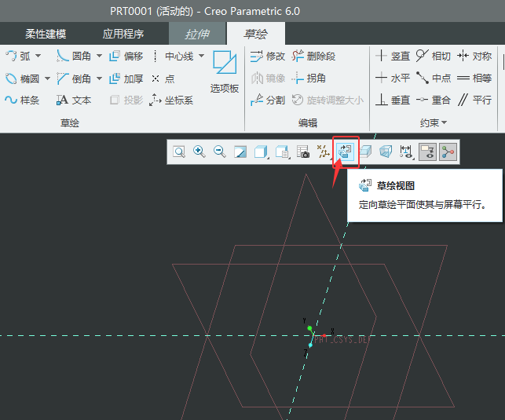Select the 中心线 (Centerline) tool
The image size is (505, 420).
(173, 56)
